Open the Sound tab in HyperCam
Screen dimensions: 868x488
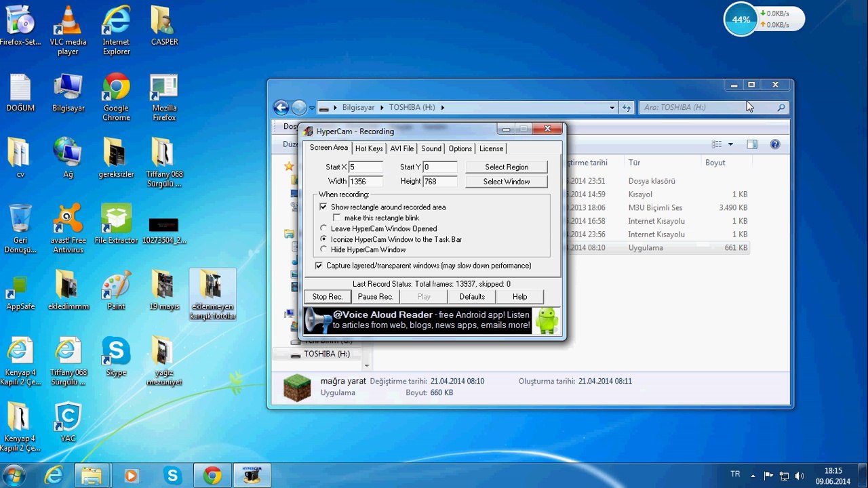pyautogui.click(x=431, y=148)
